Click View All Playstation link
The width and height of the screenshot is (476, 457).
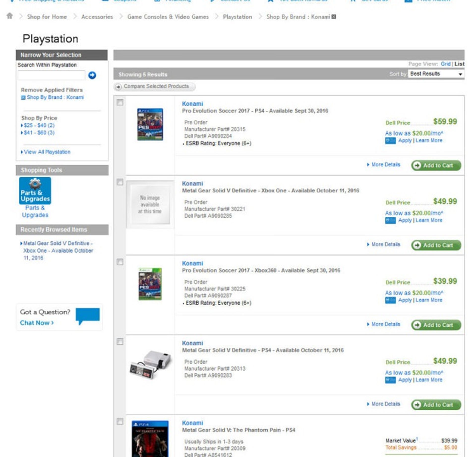coord(47,152)
